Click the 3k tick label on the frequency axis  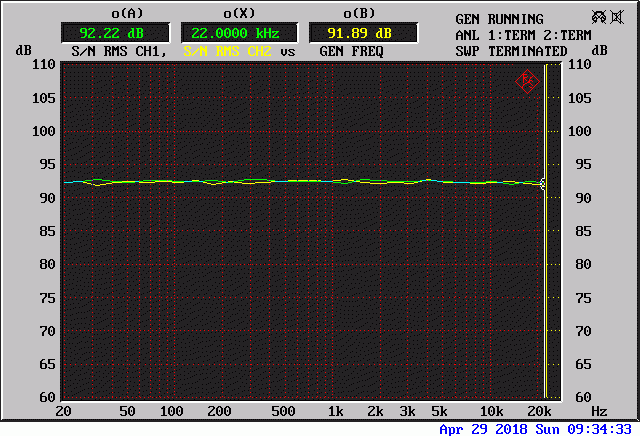pyautogui.click(x=407, y=411)
